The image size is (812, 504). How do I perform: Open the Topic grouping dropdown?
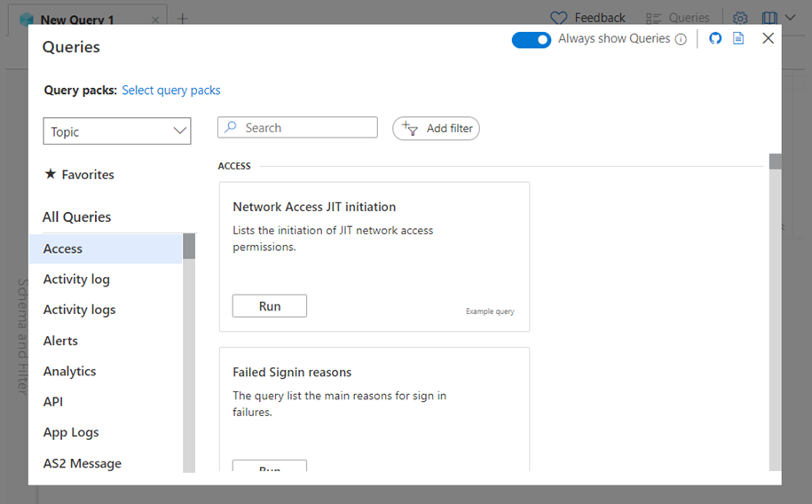tap(117, 131)
